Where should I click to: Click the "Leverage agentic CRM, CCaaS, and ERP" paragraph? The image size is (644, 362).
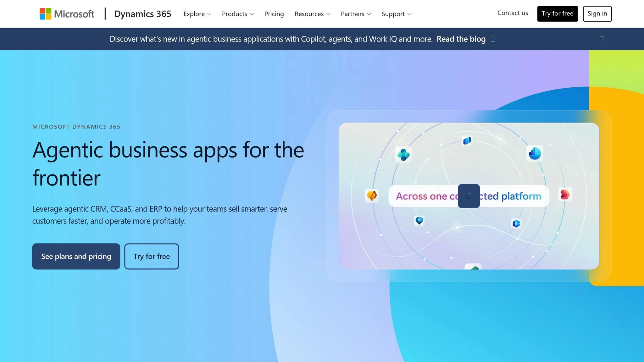tap(160, 215)
